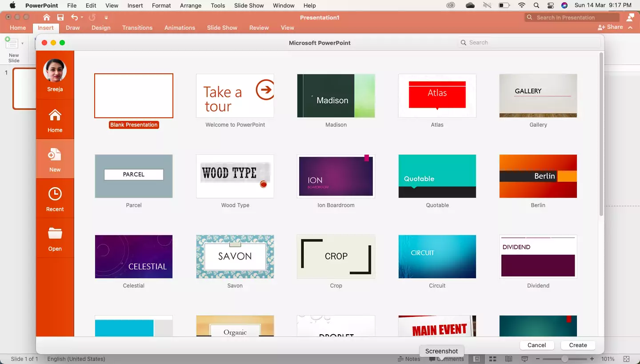Click the Search in Presentation field
640x364 pixels.
(572, 17)
